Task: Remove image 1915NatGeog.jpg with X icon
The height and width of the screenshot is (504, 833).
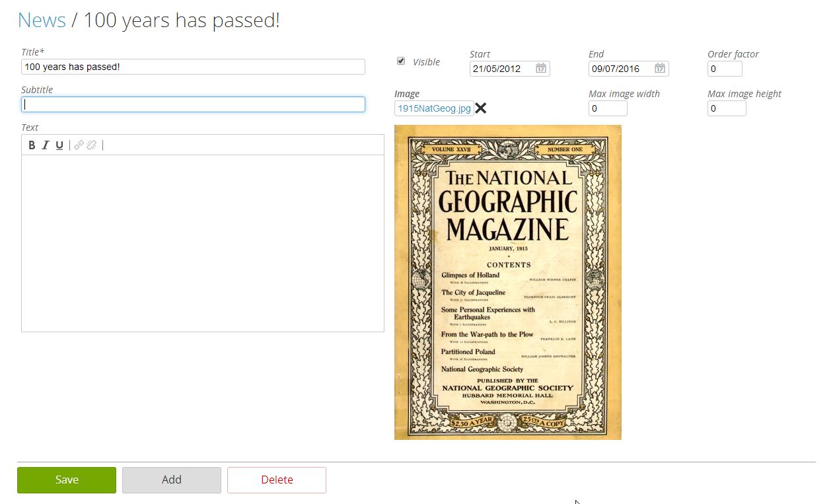Action: click(x=481, y=108)
